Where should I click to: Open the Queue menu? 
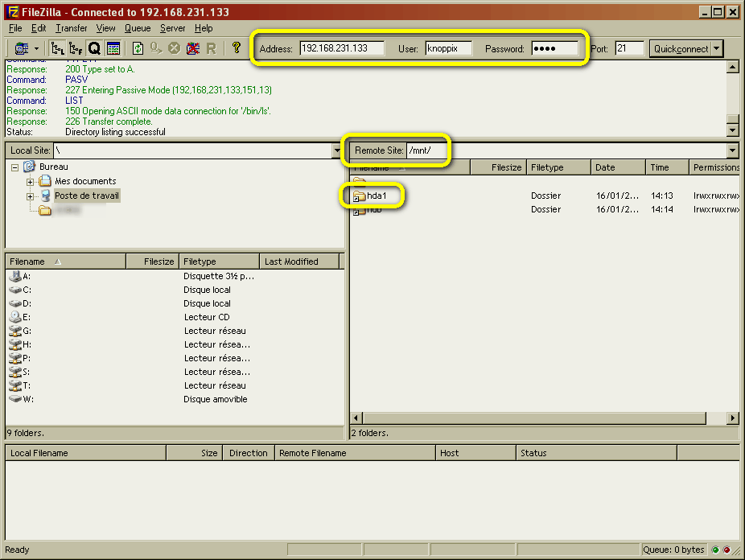[138, 28]
